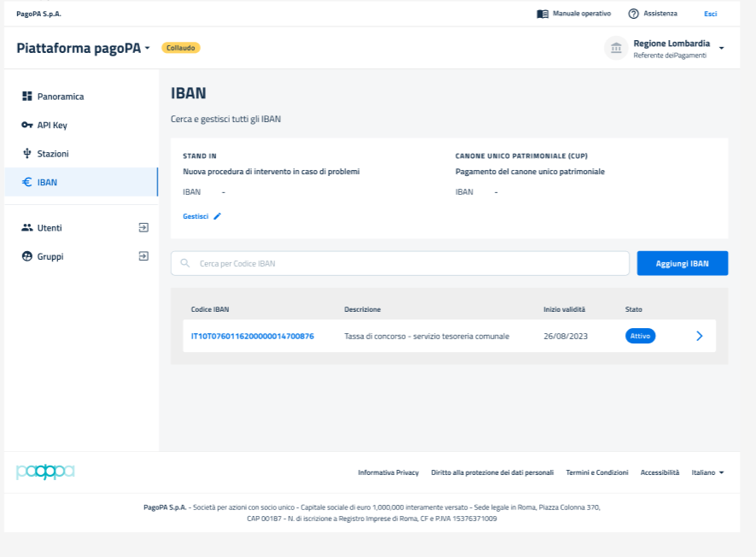Go to the Gruppi sidebar section
This screenshot has width=756, height=557.
pos(50,256)
